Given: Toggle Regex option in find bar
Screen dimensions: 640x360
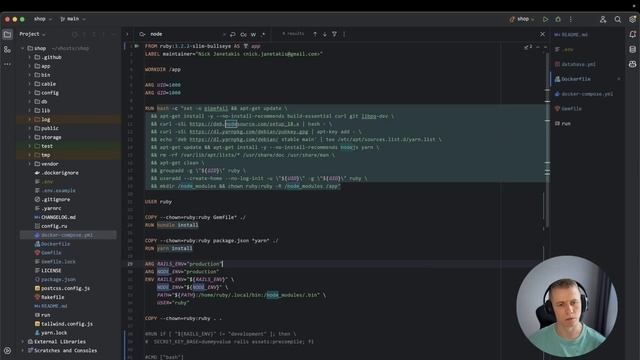Looking at the screenshot, I should 263,34.
